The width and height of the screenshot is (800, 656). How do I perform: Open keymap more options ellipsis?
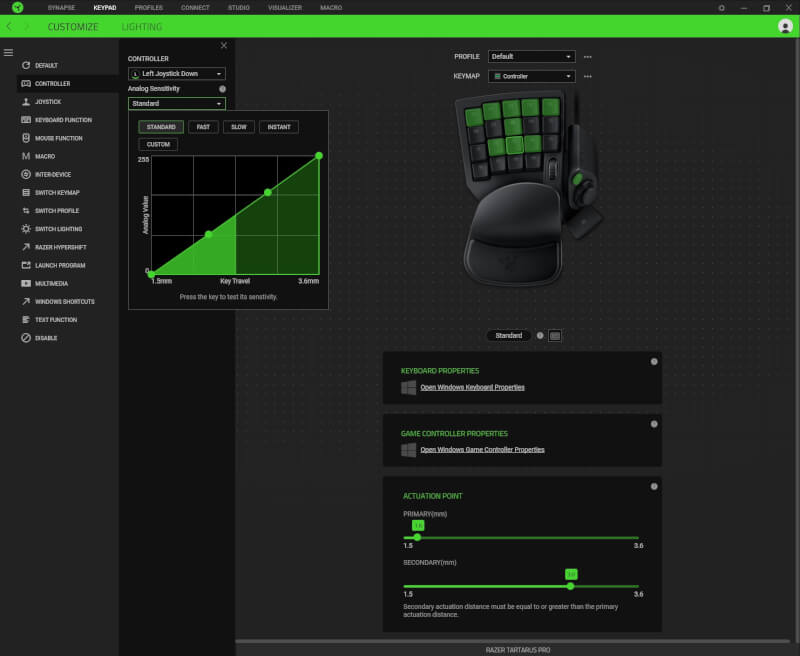588,77
